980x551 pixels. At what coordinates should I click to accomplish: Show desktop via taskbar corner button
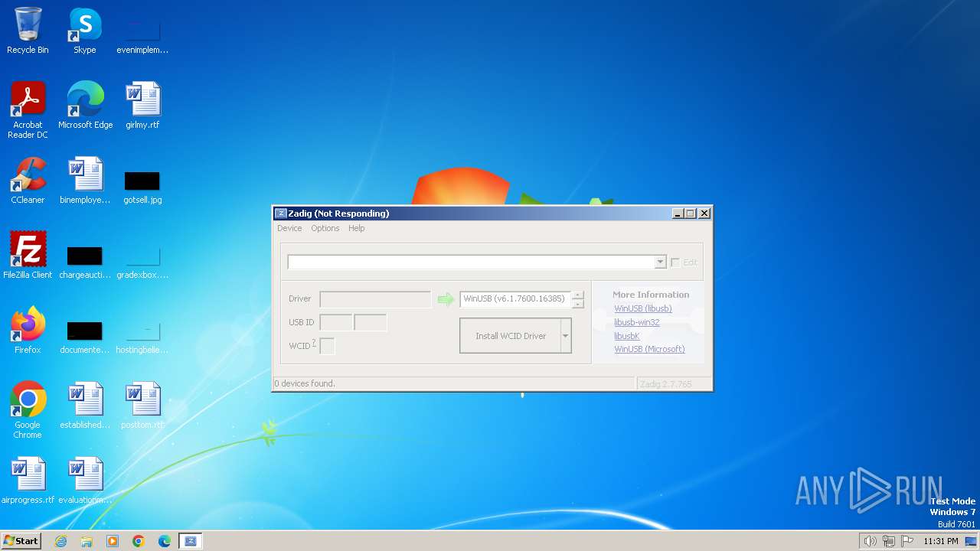(x=972, y=541)
